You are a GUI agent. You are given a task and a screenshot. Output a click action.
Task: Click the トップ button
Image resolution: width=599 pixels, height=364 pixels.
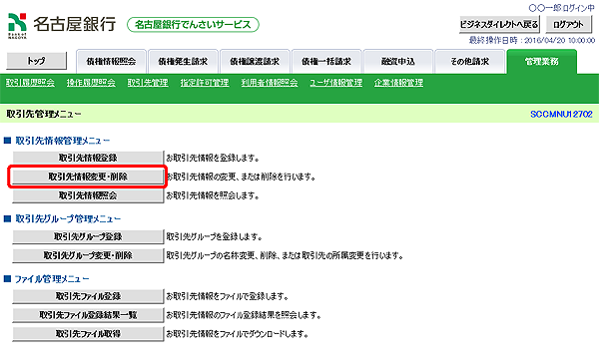tap(37, 61)
